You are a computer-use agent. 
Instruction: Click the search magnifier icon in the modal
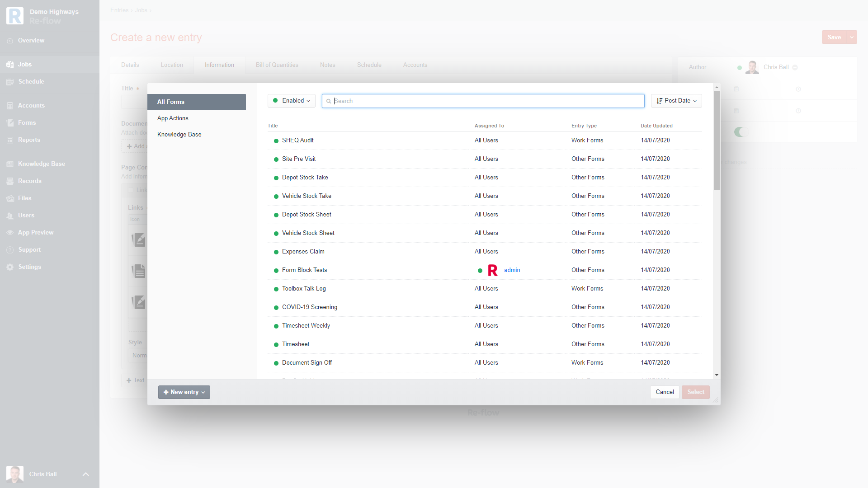pos(329,101)
